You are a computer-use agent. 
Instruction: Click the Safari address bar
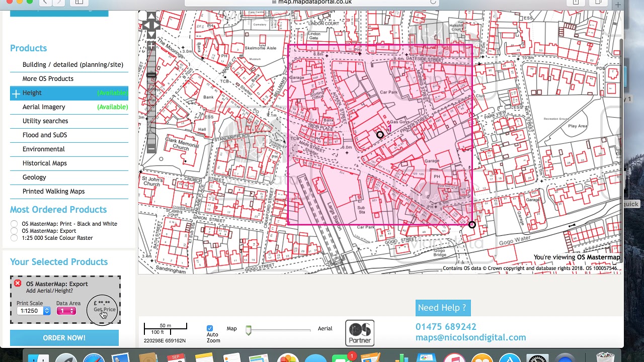tap(312, 2)
